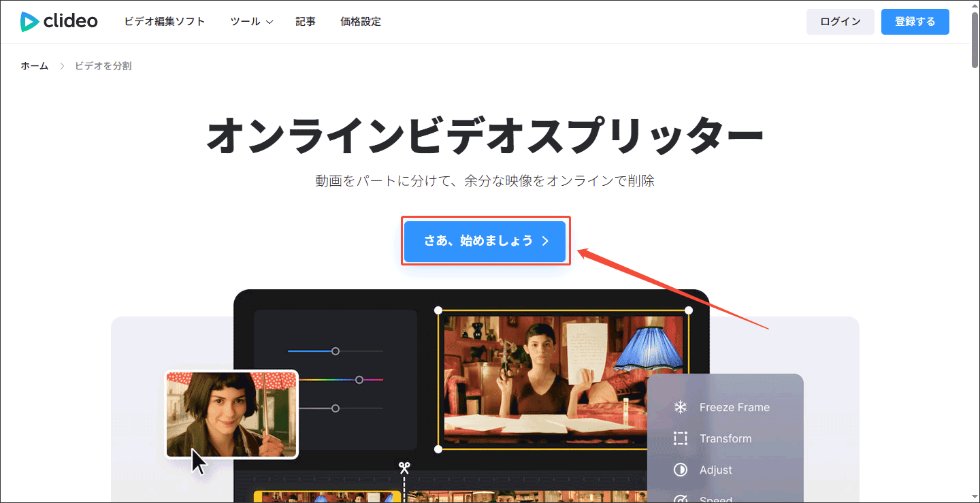
Task: Click the Speed icon
Action: tap(680, 499)
